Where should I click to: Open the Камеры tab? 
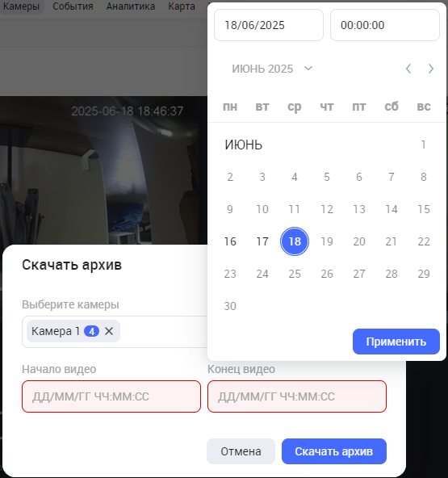pos(21,6)
